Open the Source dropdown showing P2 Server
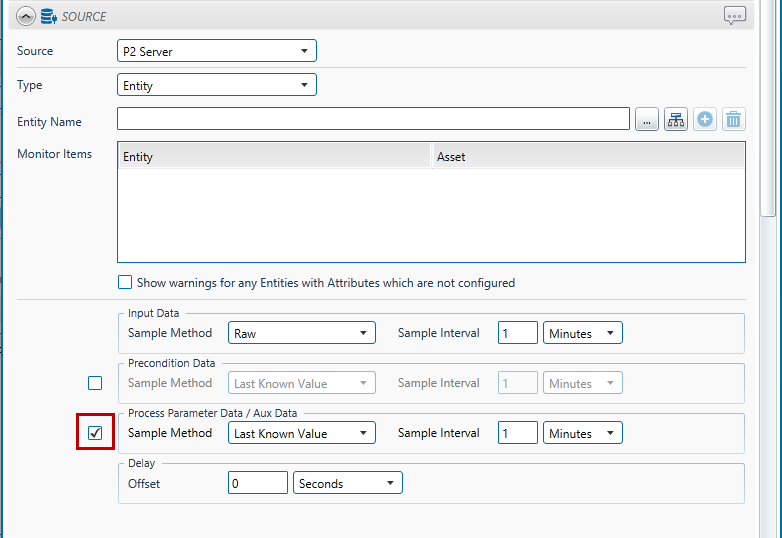Viewport: 782px width, 538px height. coord(217,51)
